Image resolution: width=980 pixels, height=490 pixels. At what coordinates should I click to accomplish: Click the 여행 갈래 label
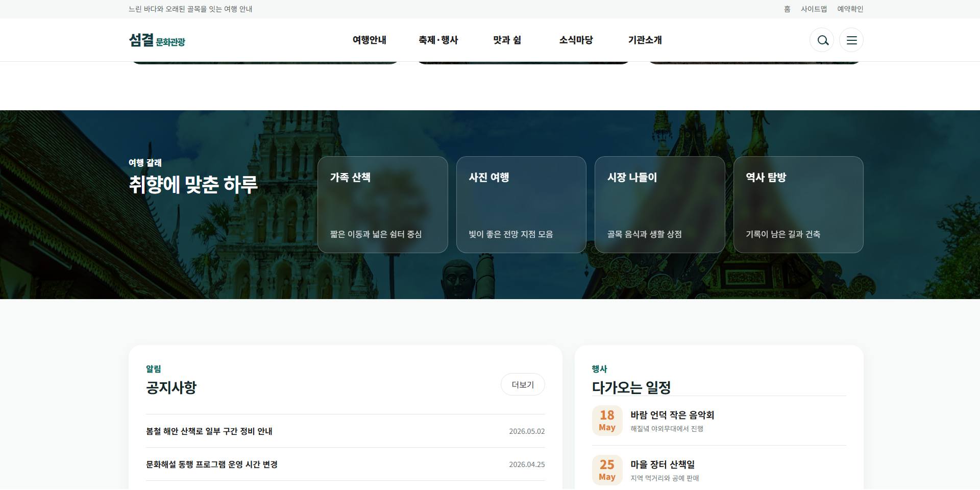pos(145,163)
